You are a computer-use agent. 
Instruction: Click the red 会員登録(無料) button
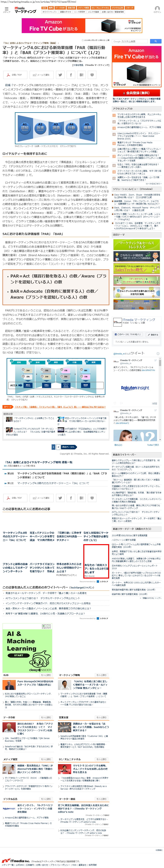tap(137, 92)
